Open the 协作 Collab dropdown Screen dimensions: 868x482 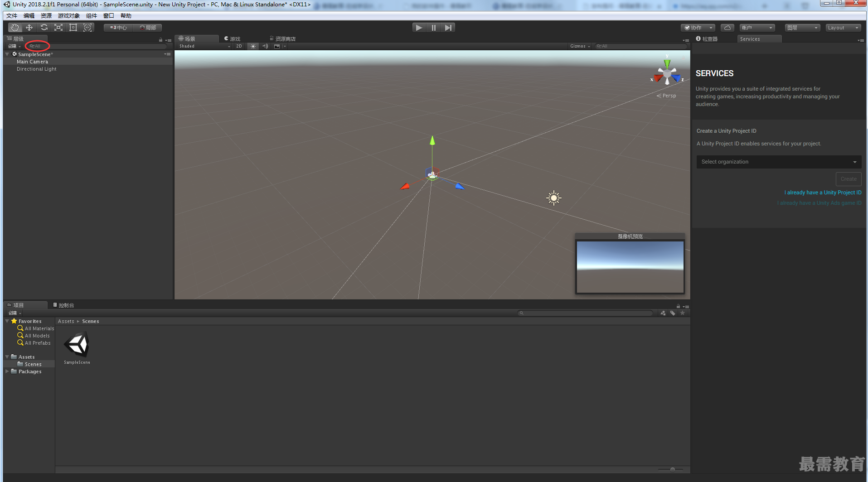click(698, 28)
